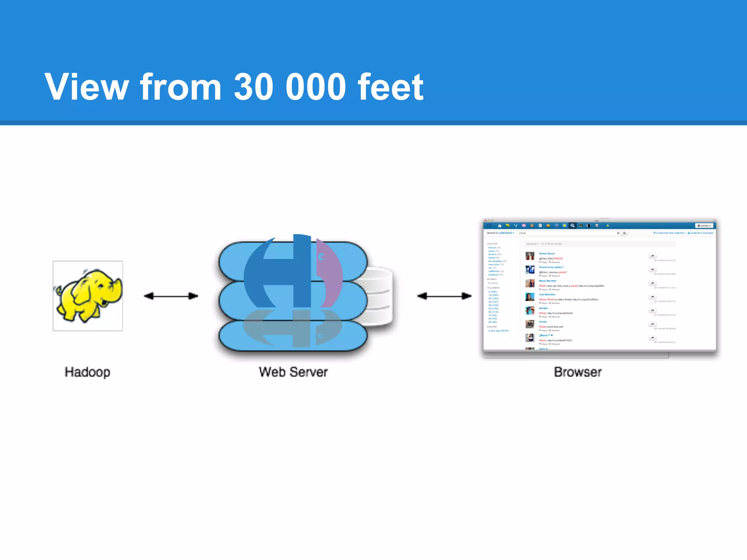747x560 pixels.
Task: Open the pink clock icon in Hue toolbar
Action: (x=524, y=226)
